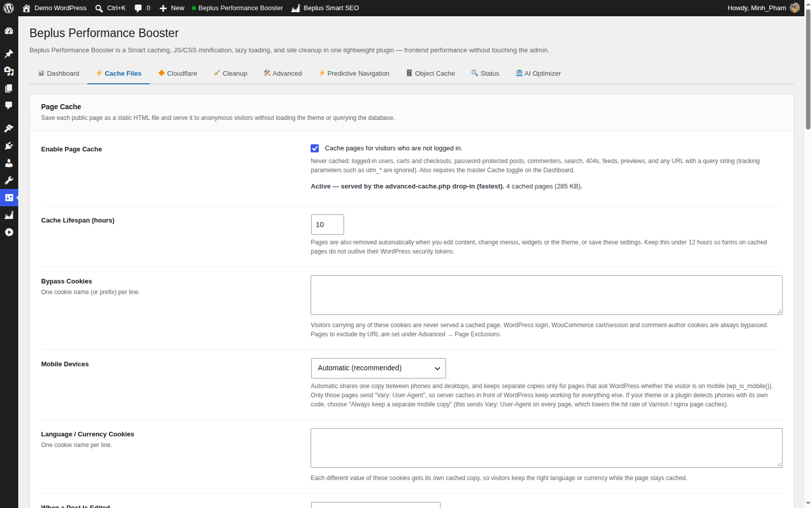Screen dimensions: 812x508
Task: Focus the Language / Currency Cookies textarea
Action: 547,448
